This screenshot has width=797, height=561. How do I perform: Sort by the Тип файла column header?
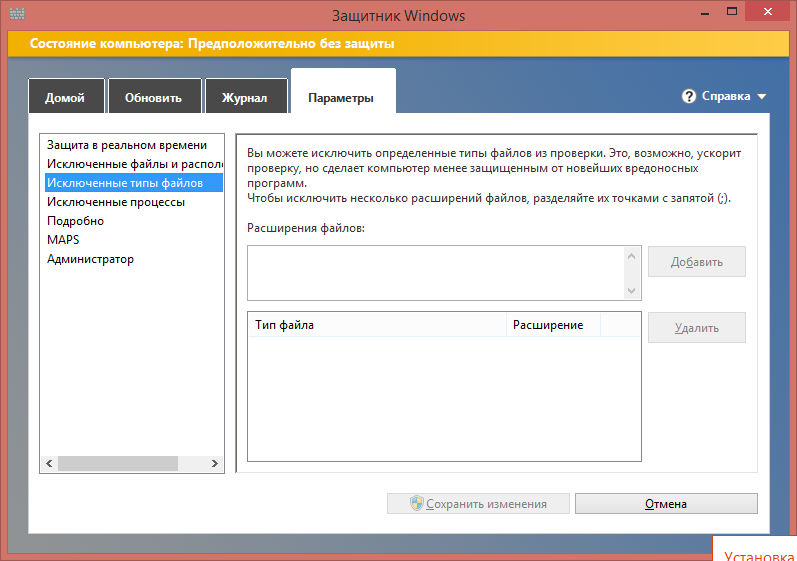[377, 325]
